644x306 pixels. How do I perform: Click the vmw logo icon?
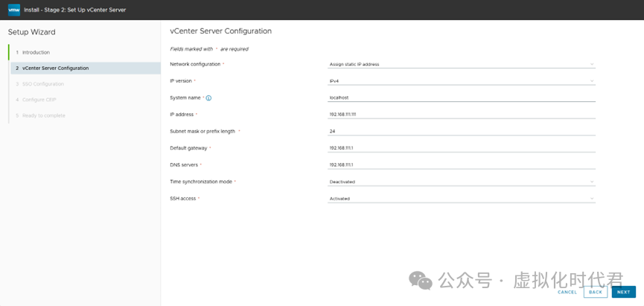[14, 10]
